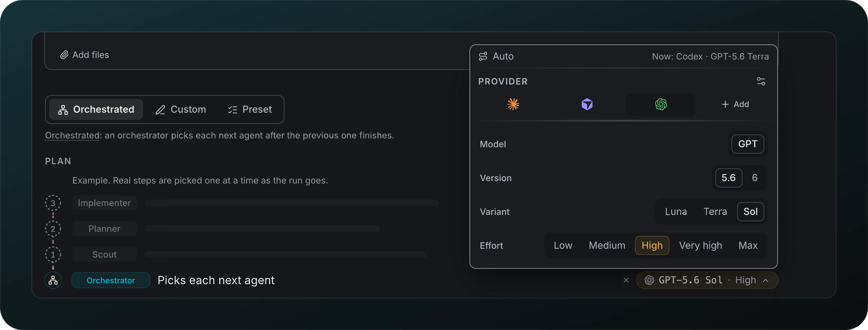This screenshot has width=868, height=330.
Task: Set effort to Very high
Action: click(701, 245)
